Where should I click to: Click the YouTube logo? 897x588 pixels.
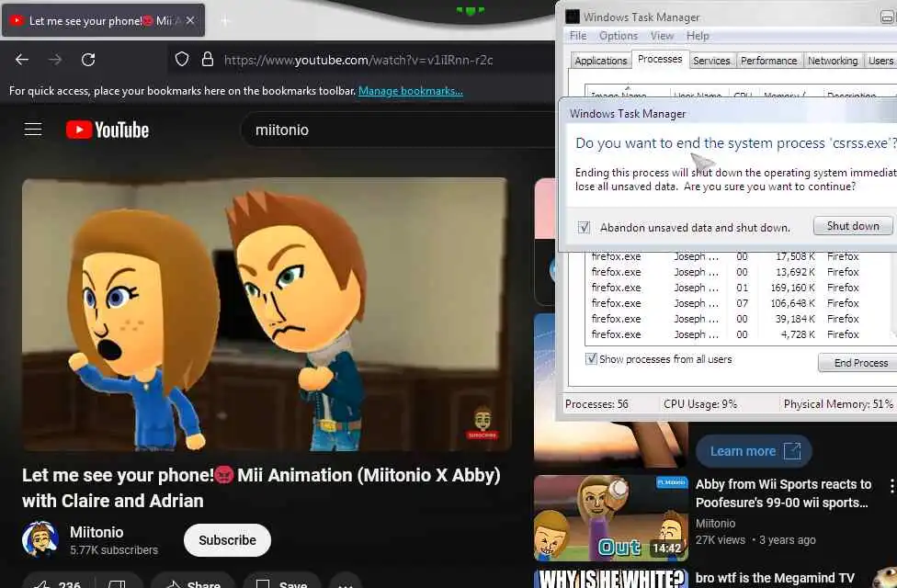[x=108, y=130]
